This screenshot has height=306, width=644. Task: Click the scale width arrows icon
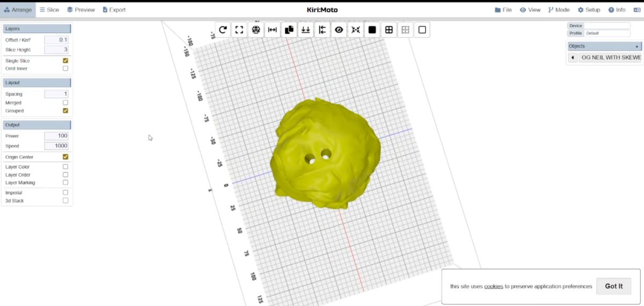(273, 30)
